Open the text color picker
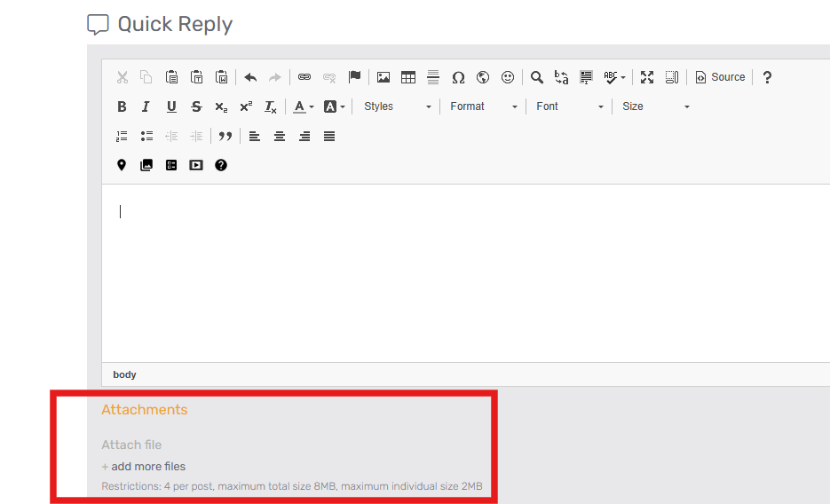Viewport: 830px width, 504px height. click(304, 106)
